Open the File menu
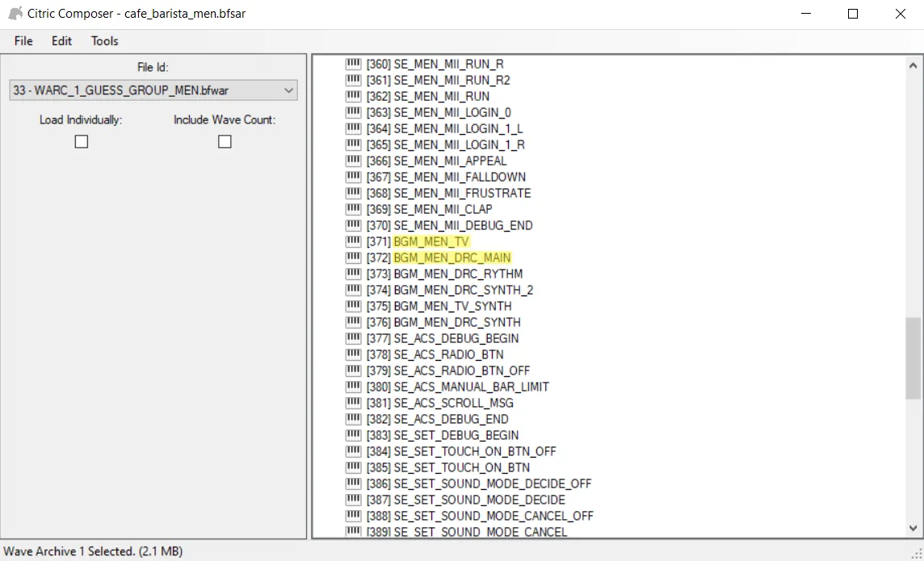The height and width of the screenshot is (561, 924). pyautogui.click(x=23, y=41)
